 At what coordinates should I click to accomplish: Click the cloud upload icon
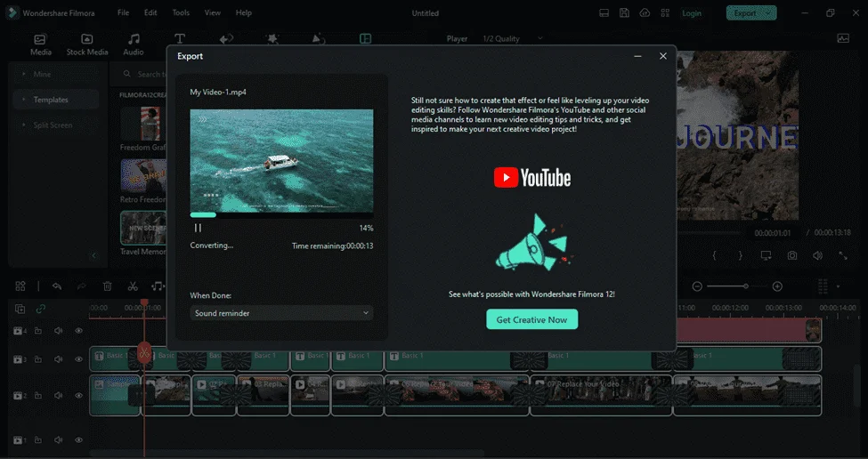click(x=645, y=13)
